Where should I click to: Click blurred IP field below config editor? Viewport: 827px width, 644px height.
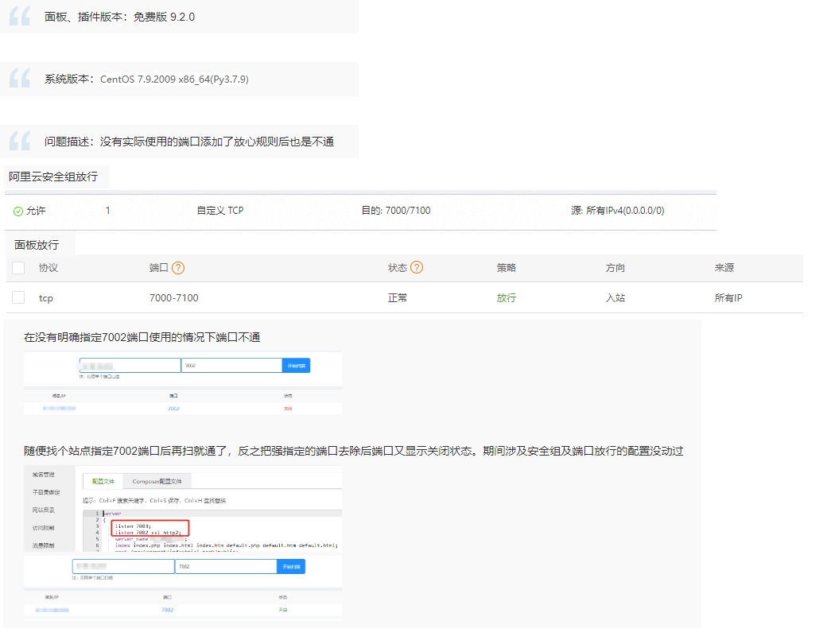click(x=123, y=566)
